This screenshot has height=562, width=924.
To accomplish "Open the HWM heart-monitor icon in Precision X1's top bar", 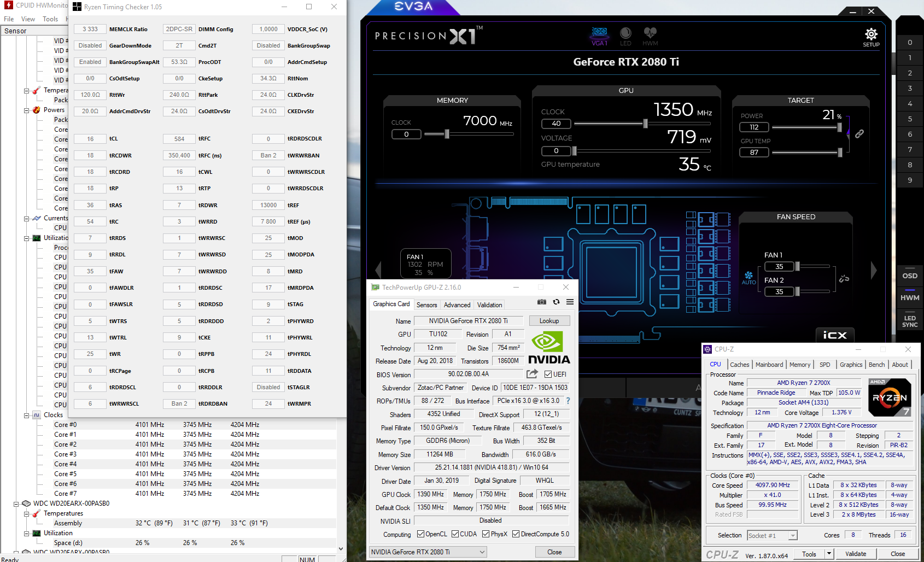I will 650,36.
